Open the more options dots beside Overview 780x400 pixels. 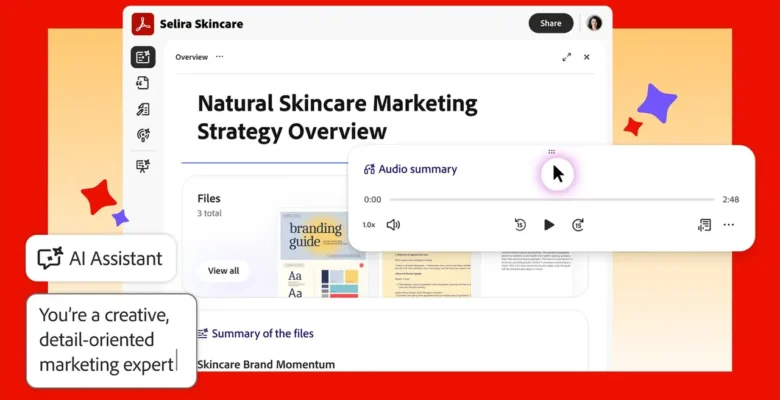tap(219, 57)
